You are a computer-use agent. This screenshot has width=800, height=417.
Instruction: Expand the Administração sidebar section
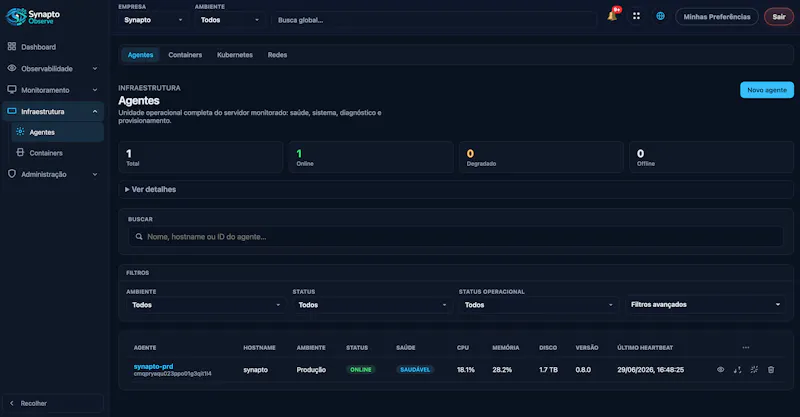pyautogui.click(x=53, y=174)
